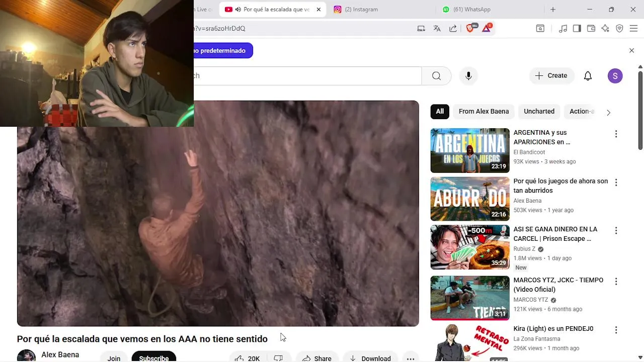The width and height of the screenshot is (644, 362).
Task: Click the 1.8M views • 1 day ago text
Action: point(542,258)
